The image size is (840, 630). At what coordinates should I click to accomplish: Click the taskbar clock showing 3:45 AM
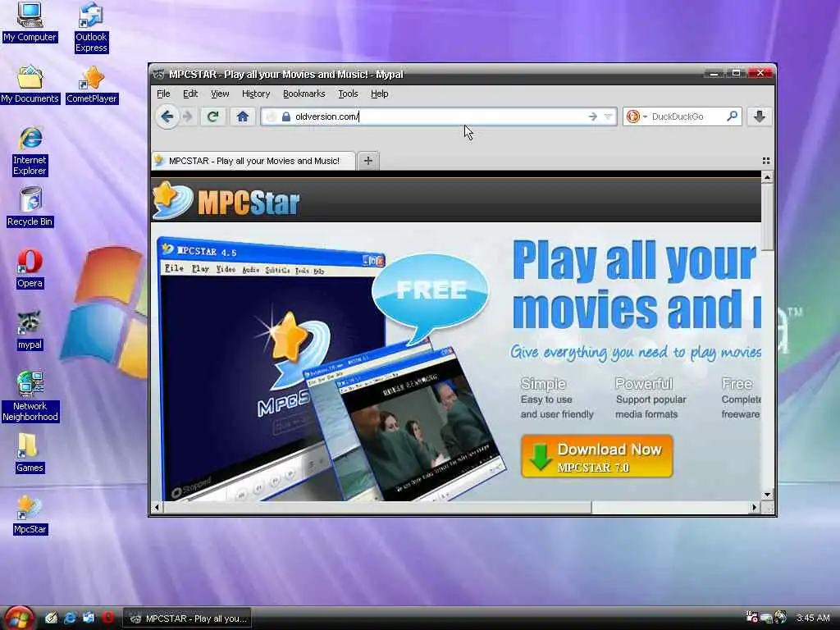(x=813, y=619)
